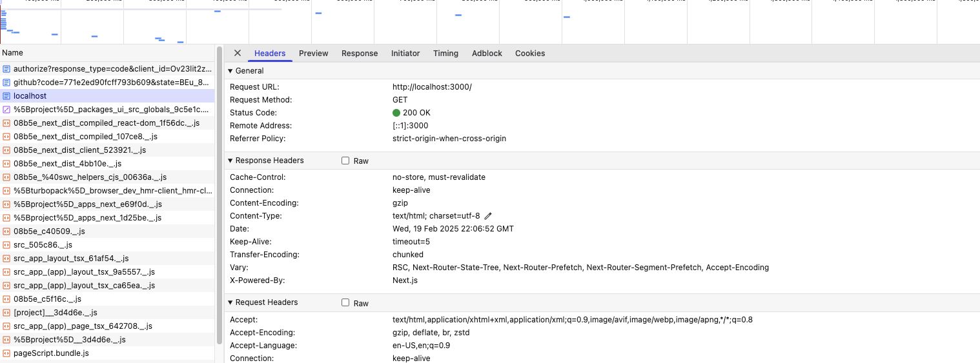This screenshot has width=980, height=363.
Task: Collapse the Response Headers section
Action: 230,161
